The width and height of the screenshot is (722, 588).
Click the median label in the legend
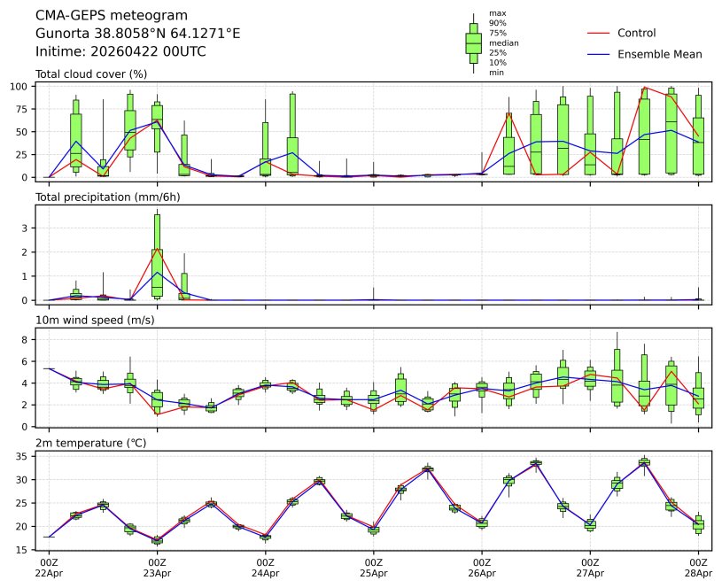(504, 43)
